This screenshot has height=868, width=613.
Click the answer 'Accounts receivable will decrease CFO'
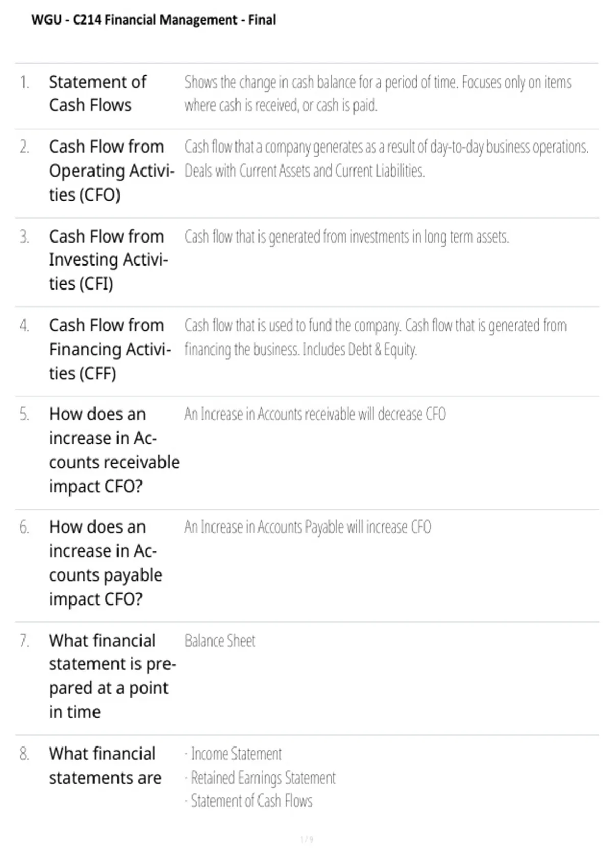click(x=315, y=414)
